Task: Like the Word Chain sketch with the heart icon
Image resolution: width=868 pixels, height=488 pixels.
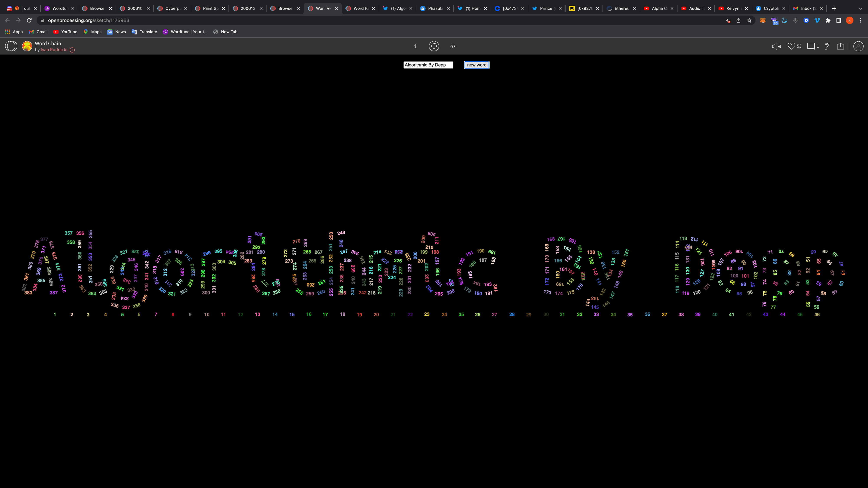Action: tap(791, 46)
